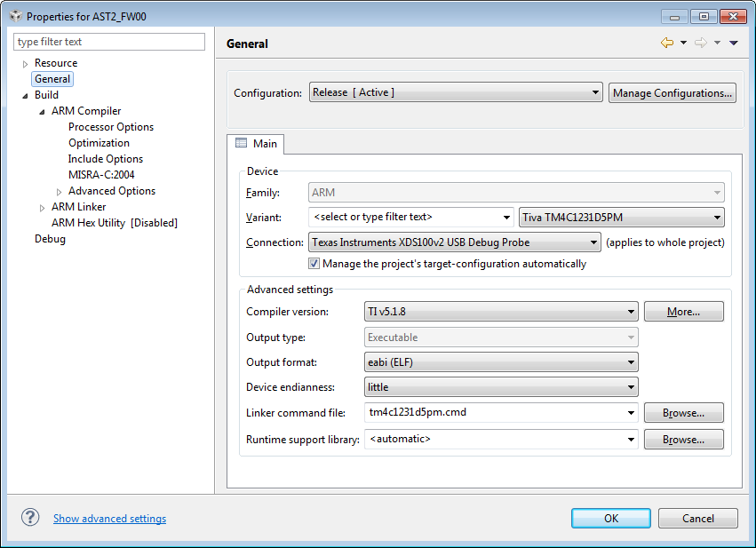Select the Main tab
The image size is (756, 548).
coord(256,144)
